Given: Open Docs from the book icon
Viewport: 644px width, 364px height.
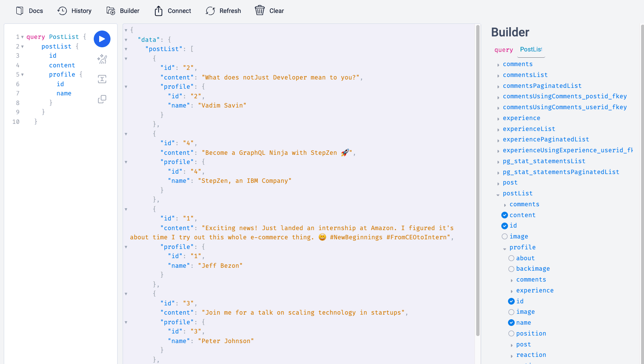Looking at the screenshot, I should point(20,11).
